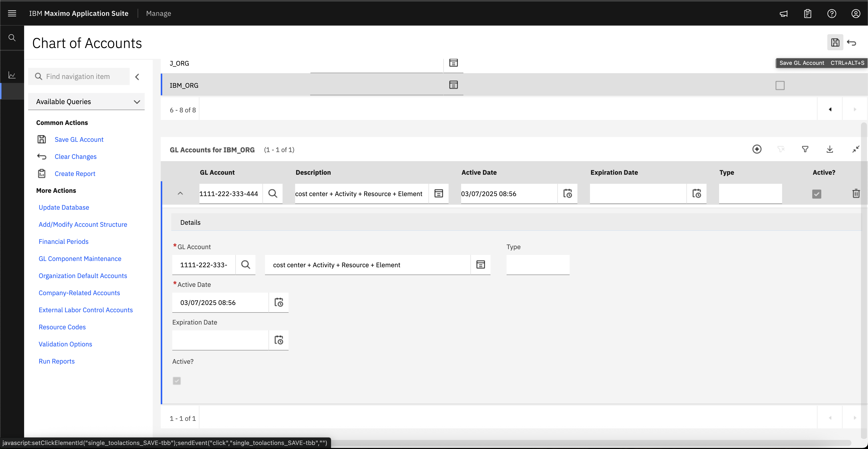868x449 pixels.
Task: Open Organization Default Accounts
Action: coord(83,276)
